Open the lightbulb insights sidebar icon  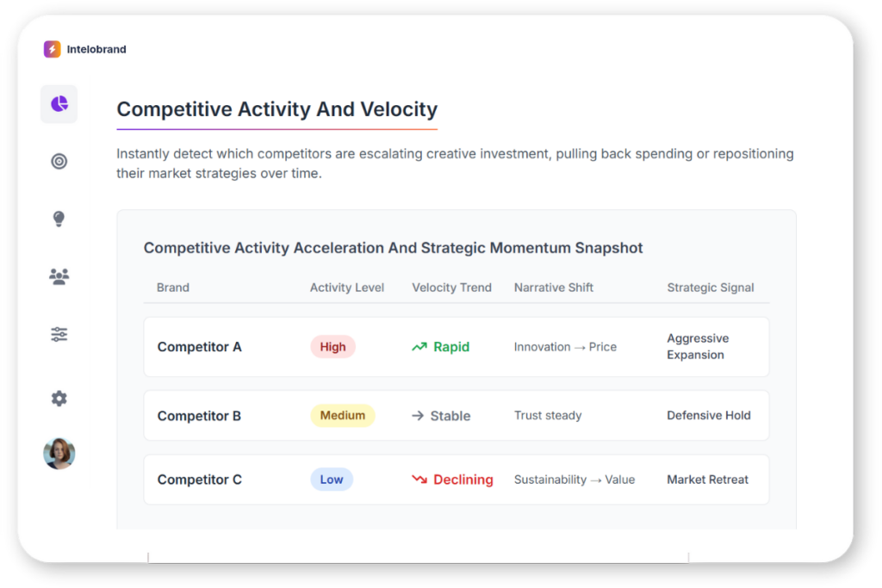59,219
